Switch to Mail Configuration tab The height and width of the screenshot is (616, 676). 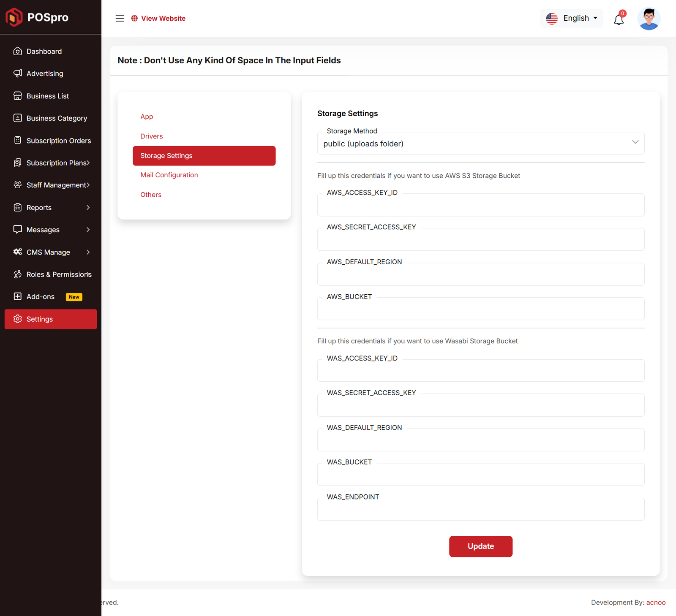pos(169,175)
